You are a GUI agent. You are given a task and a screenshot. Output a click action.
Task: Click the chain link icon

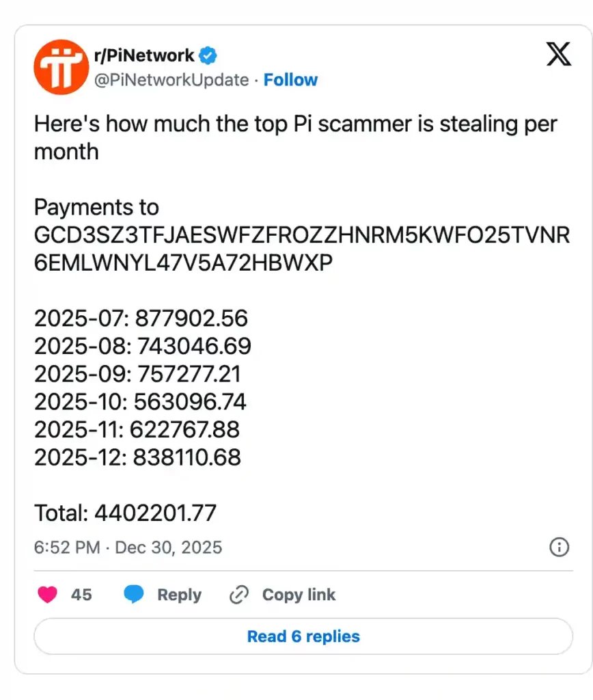pyautogui.click(x=238, y=595)
